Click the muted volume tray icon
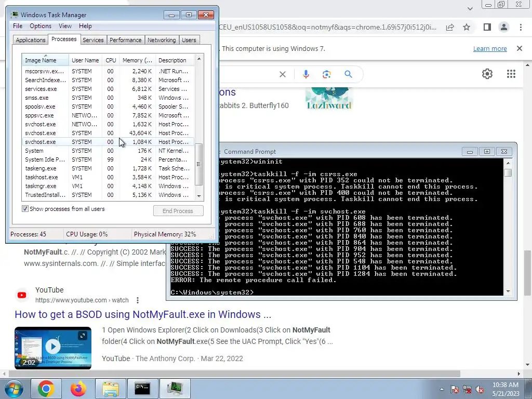532x399 pixels. tap(480, 389)
